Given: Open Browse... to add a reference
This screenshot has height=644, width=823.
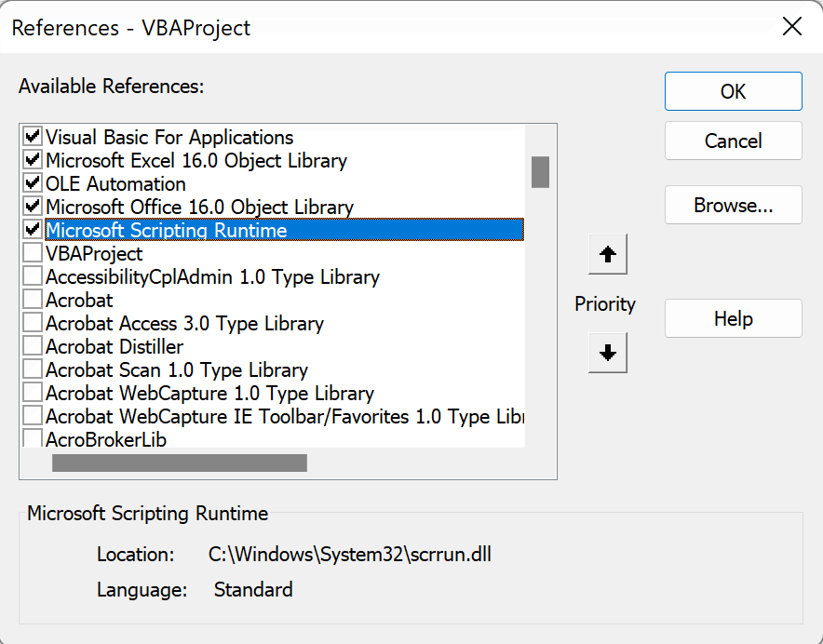Looking at the screenshot, I should [x=734, y=205].
